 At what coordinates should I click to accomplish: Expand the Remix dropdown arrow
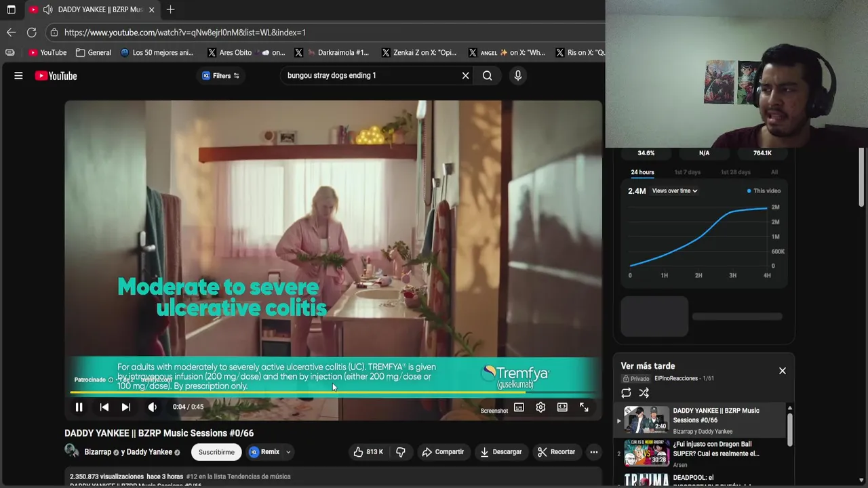click(x=288, y=452)
